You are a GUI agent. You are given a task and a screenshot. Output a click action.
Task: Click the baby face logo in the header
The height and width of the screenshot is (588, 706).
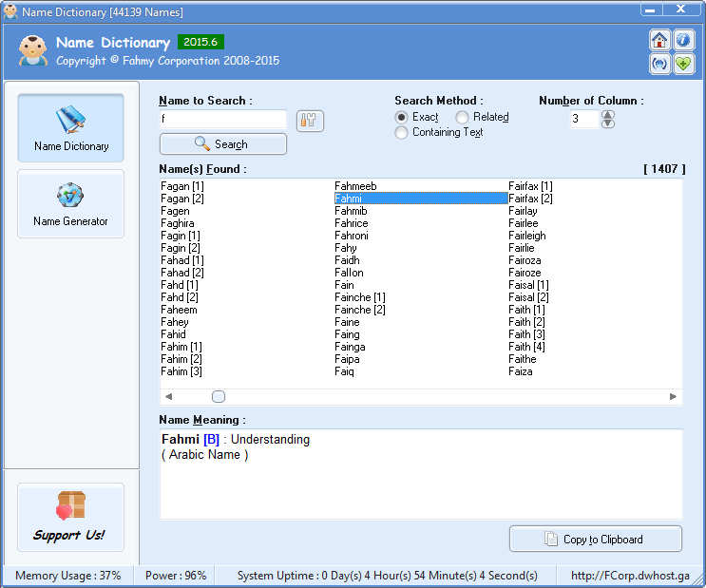pyautogui.click(x=32, y=51)
